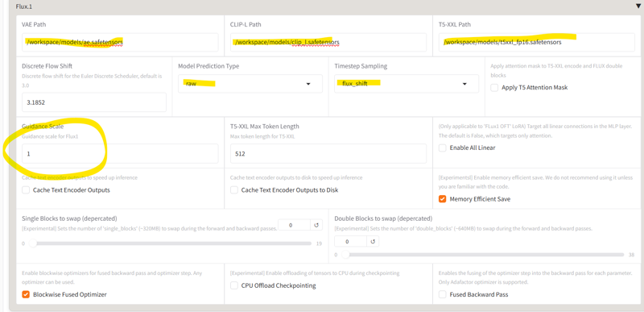Viewport: 644px width, 312px height.
Task: Click the Double Blocks to swap slider
Action: (x=482, y=255)
